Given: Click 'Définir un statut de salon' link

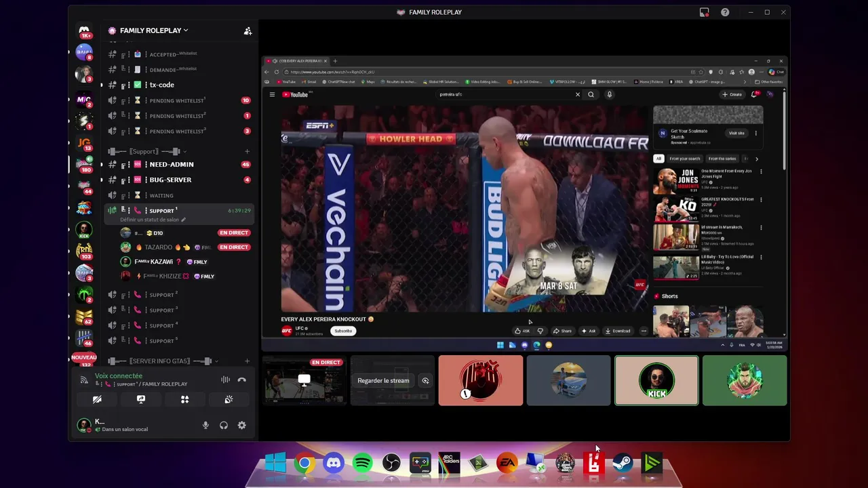Looking at the screenshot, I should tap(153, 220).
